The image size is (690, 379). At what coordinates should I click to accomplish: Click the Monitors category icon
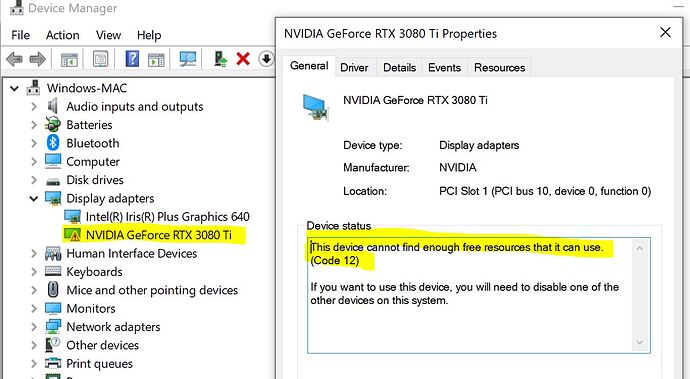pyautogui.click(x=53, y=308)
